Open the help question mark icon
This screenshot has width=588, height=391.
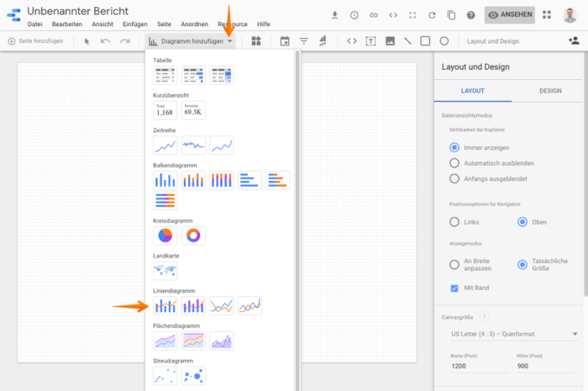coord(471,15)
